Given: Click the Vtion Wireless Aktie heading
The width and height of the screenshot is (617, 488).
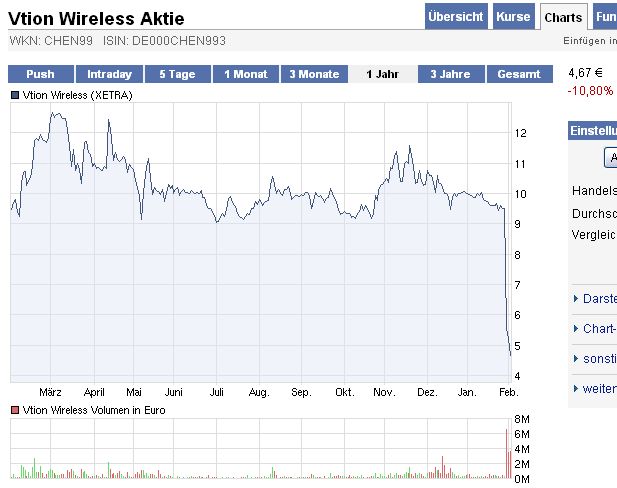Looking at the screenshot, I should [96, 18].
